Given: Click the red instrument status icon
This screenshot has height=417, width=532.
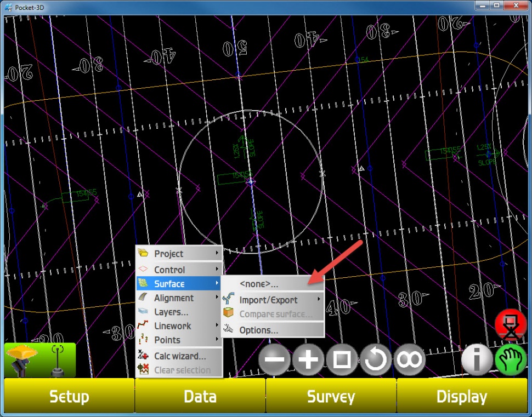Looking at the screenshot, I should pos(511,325).
